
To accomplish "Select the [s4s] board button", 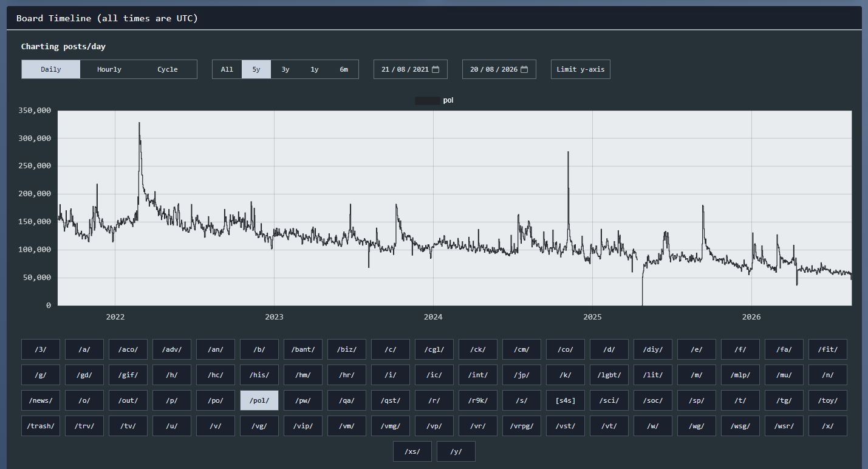I will pos(566,400).
